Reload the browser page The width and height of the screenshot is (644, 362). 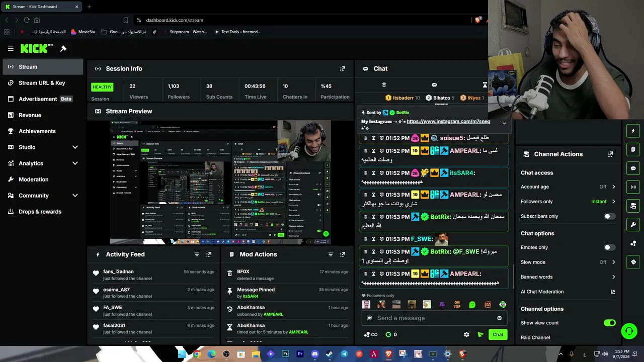coord(27,20)
